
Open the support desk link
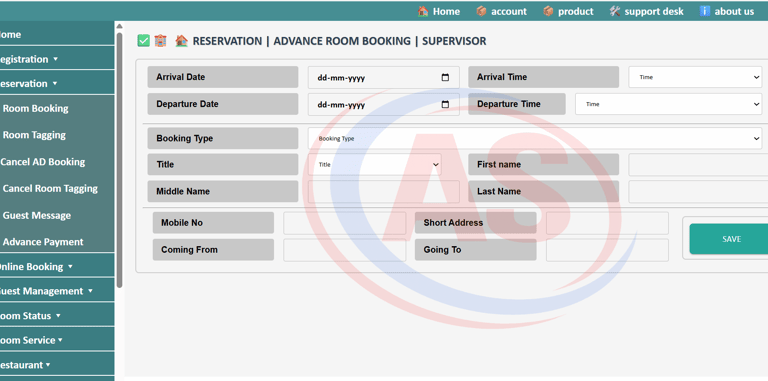654,11
